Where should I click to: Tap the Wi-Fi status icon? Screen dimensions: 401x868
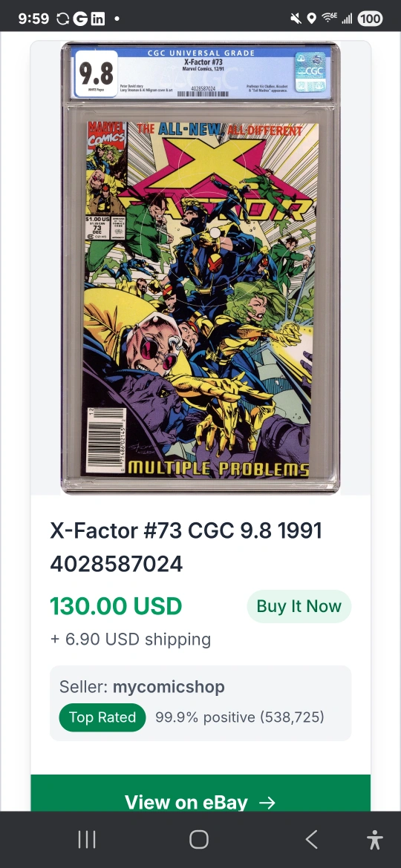tap(329, 19)
